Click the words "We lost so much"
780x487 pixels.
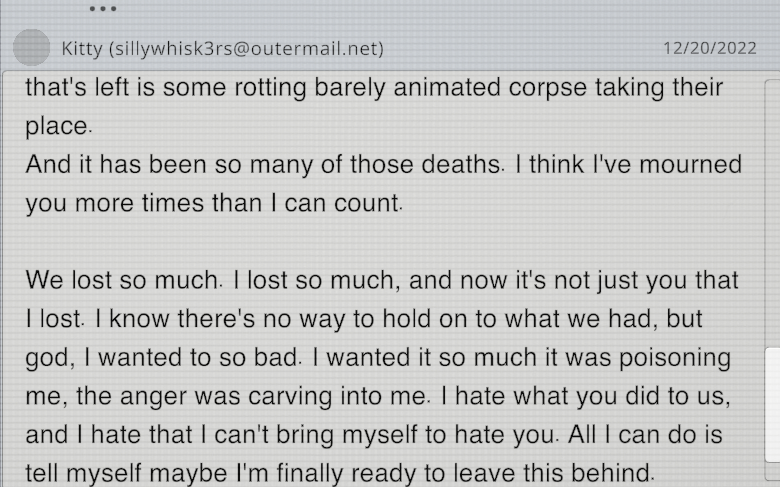tap(120, 280)
